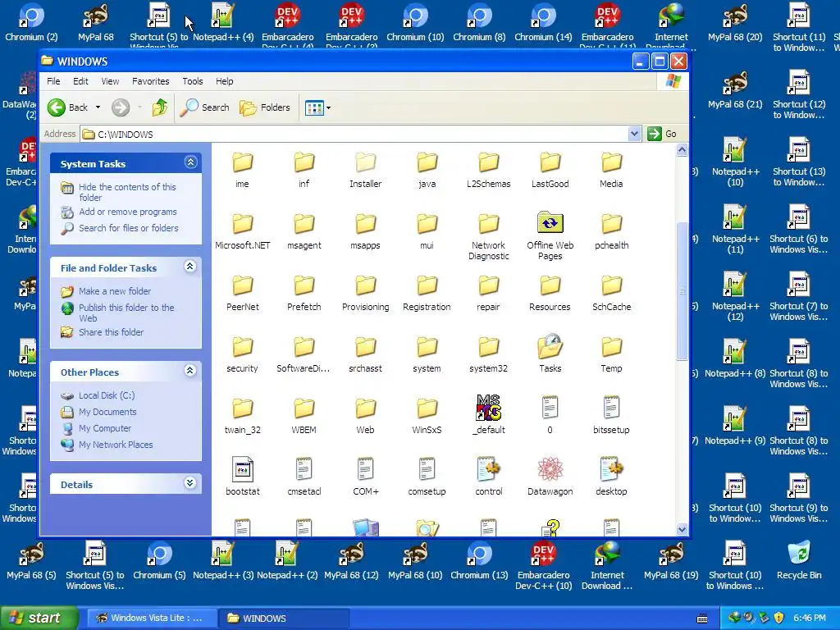Select the Notepad++ (12) desktop shortcut
The image size is (840, 630).
click(x=735, y=296)
